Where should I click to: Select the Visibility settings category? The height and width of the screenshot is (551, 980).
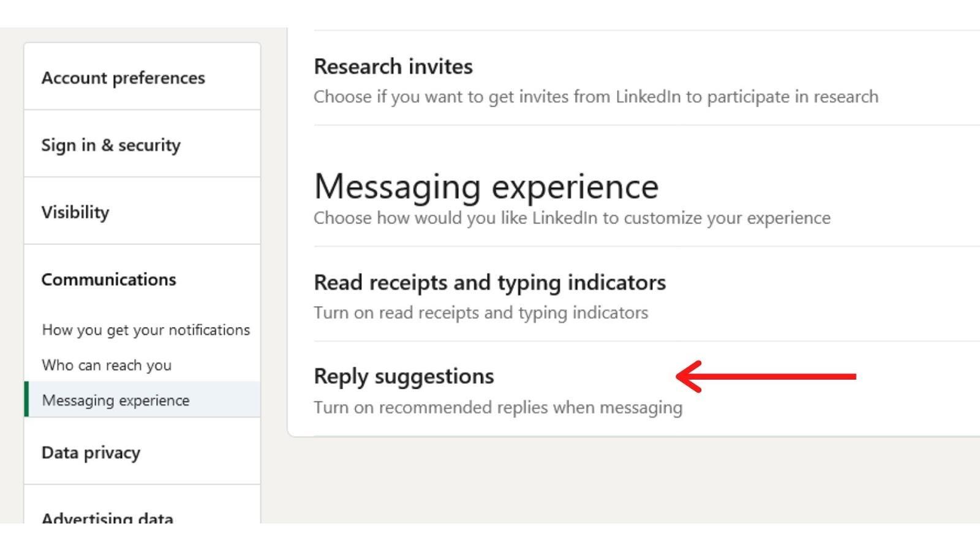[75, 212]
